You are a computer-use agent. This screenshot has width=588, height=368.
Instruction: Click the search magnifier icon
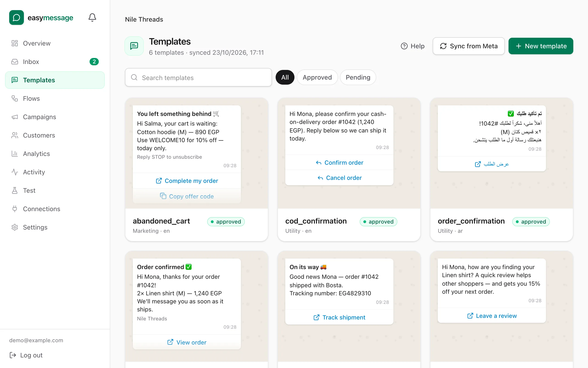(x=134, y=78)
